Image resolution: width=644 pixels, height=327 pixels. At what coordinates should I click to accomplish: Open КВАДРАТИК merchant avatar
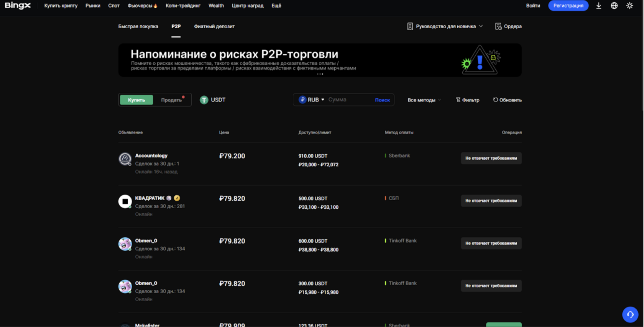click(125, 201)
